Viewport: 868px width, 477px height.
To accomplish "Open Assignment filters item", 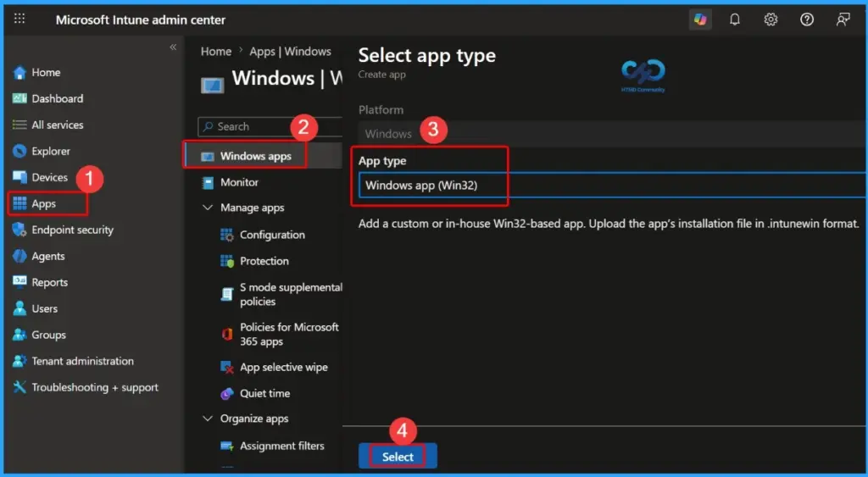I will (281, 446).
